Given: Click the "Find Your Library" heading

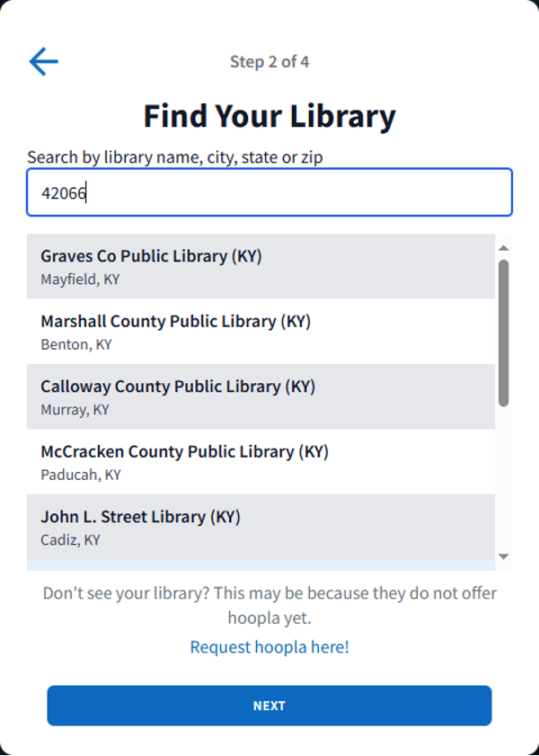Looking at the screenshot, I should (269, 116).
